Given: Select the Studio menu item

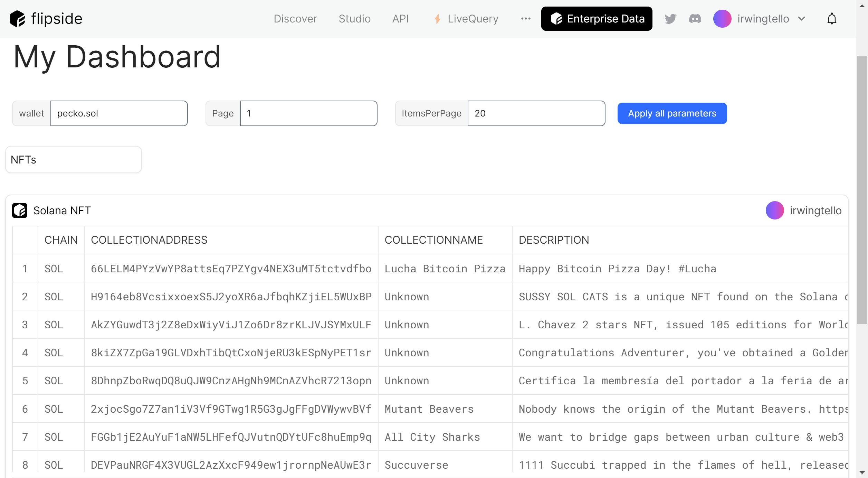Looking at the screenshot, I should [354, 18].
